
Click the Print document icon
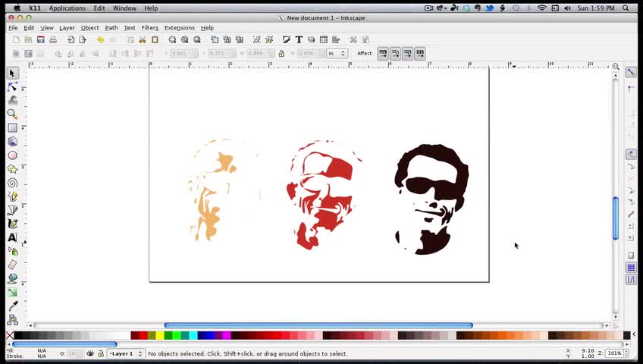point(53,39)
